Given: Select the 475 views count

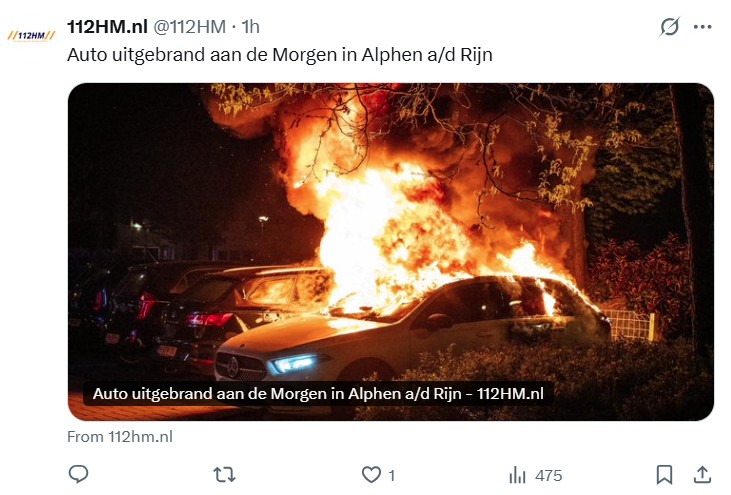Looking at the screenshot, I should click(x=549, y=475).
